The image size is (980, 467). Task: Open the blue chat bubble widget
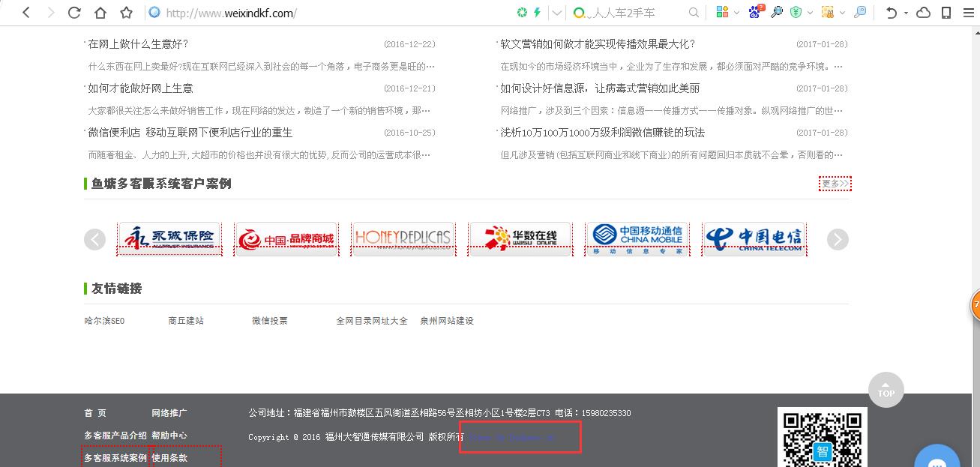[938, 456]
